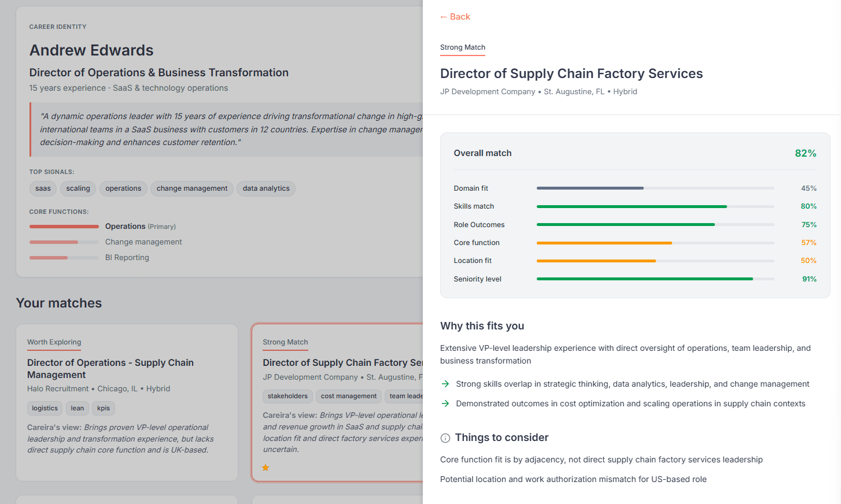Select the change management signal chip

click(191, 188)
